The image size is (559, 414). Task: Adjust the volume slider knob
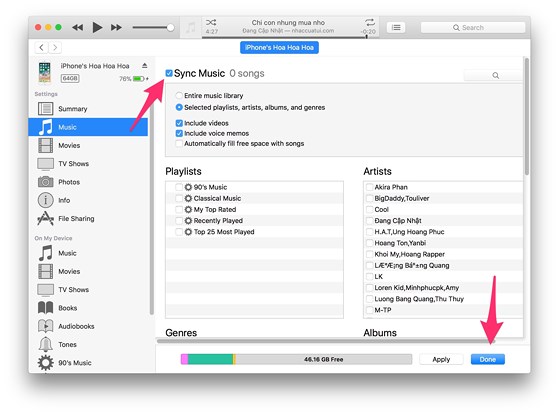point(170,27)
